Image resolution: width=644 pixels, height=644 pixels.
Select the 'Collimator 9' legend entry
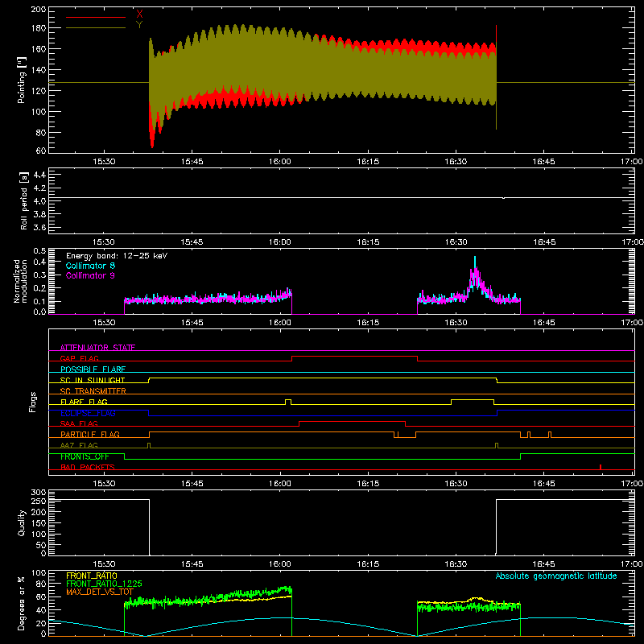90,275
